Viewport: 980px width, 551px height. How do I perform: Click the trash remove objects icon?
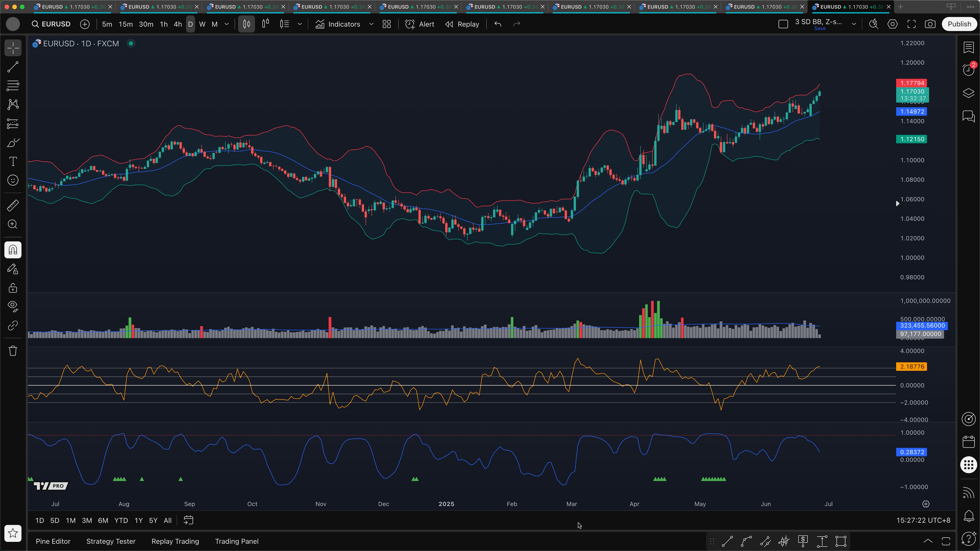click(x=13, y=350)
